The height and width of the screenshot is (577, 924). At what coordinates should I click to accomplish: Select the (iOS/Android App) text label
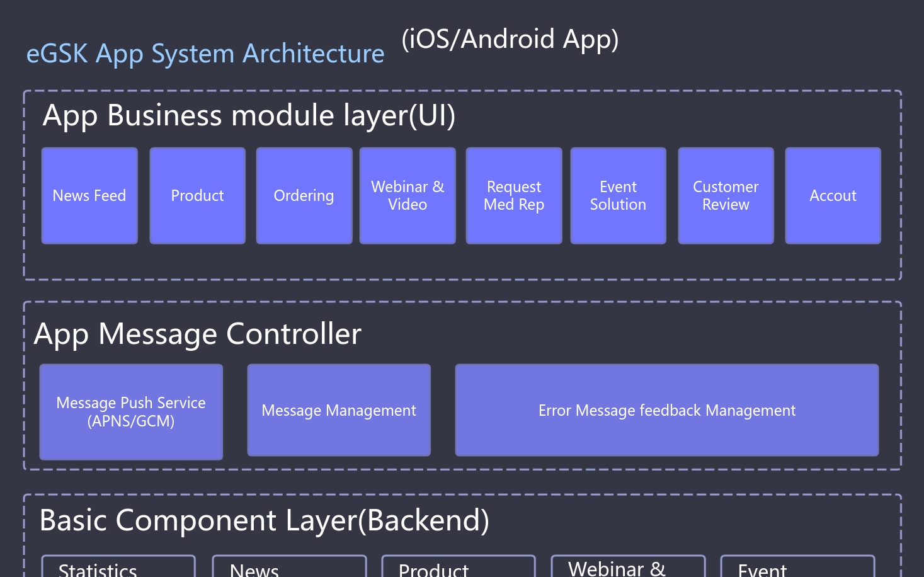pos(510,39)
